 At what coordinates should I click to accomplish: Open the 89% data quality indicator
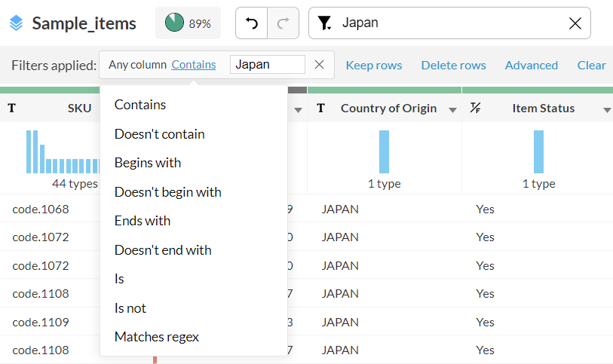click(x=188, y=23)
